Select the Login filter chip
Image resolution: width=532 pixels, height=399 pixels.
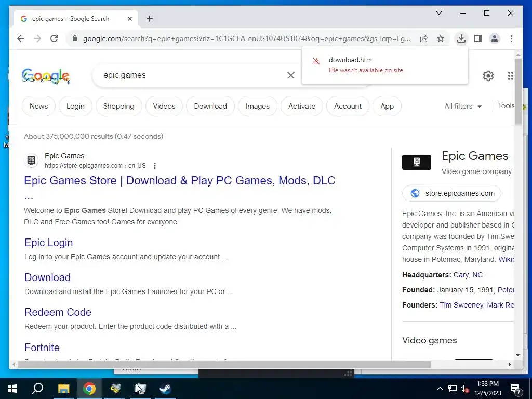tap(75, 106)
